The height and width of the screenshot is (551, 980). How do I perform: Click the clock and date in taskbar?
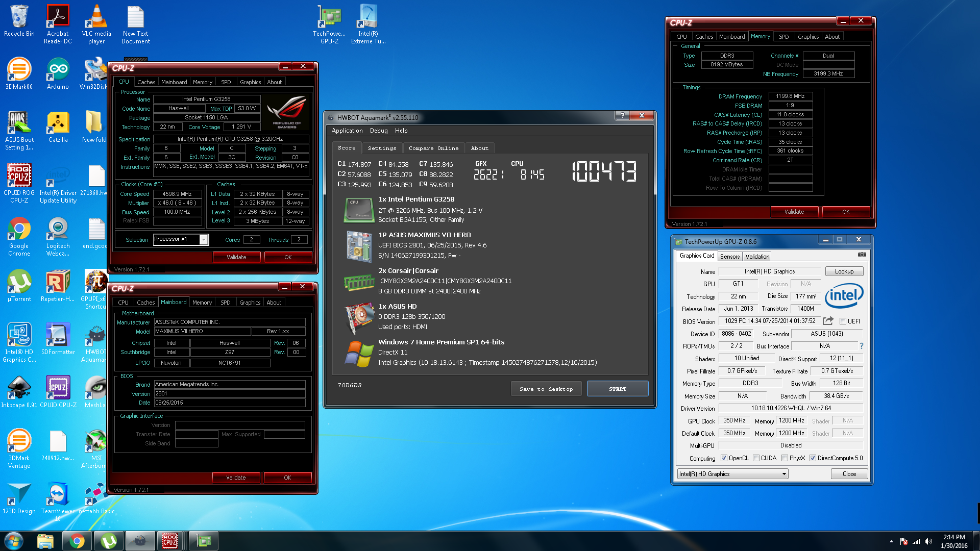[954, 541]
